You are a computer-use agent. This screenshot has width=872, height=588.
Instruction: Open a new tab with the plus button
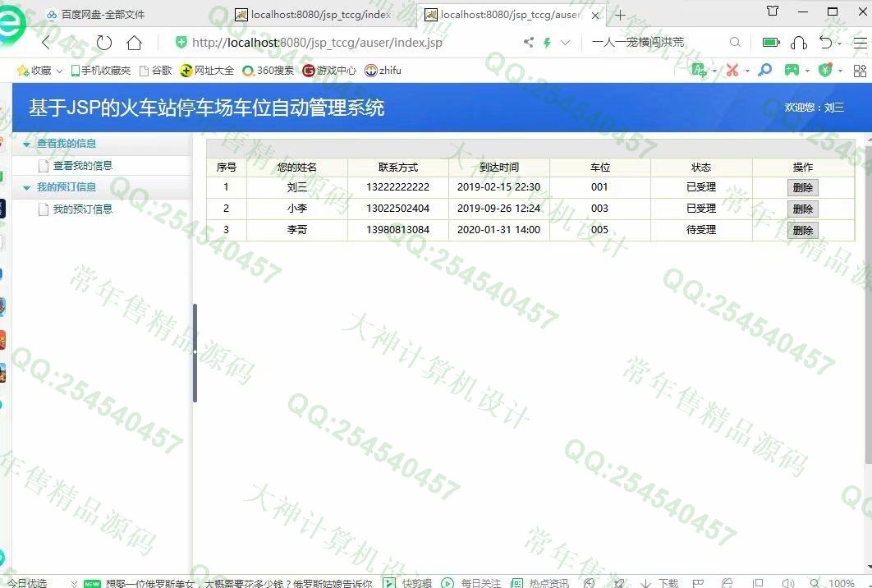pos(621,15)
